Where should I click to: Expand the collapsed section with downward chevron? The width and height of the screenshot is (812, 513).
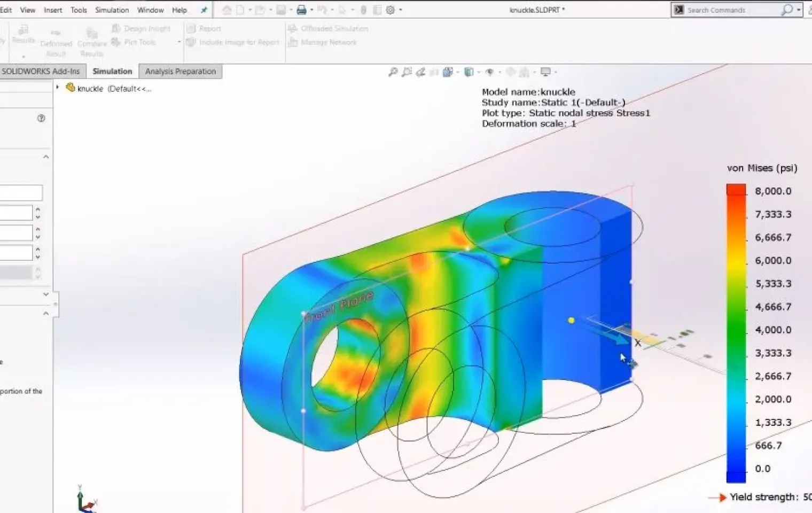click(46, 294)
